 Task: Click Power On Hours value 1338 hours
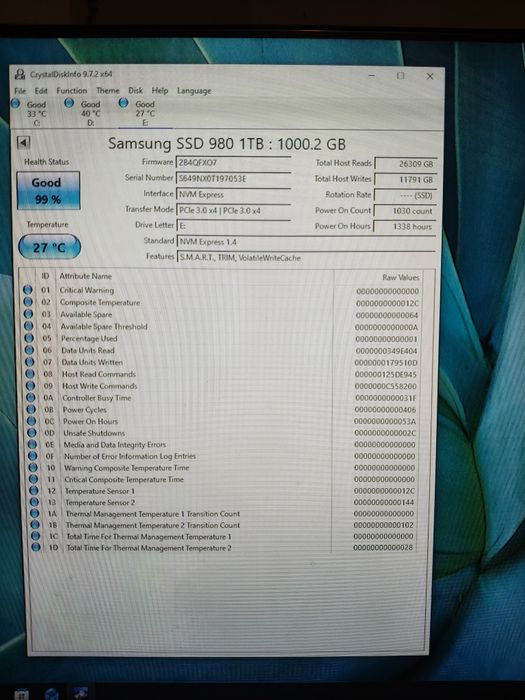tap(404, 226)
